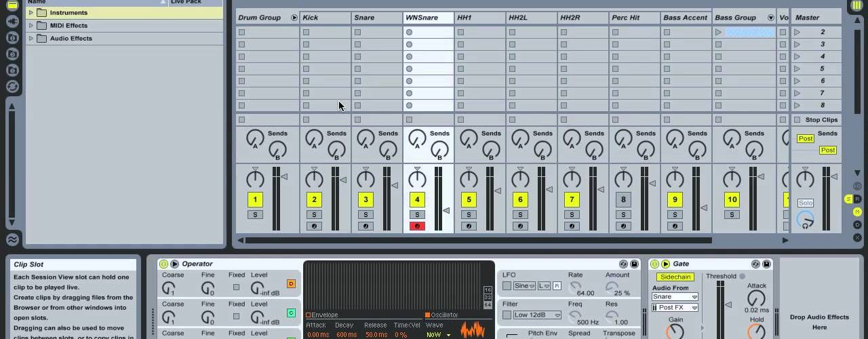Launch Master scene 5
868x339 pixels.
click(x=797, y=68)
